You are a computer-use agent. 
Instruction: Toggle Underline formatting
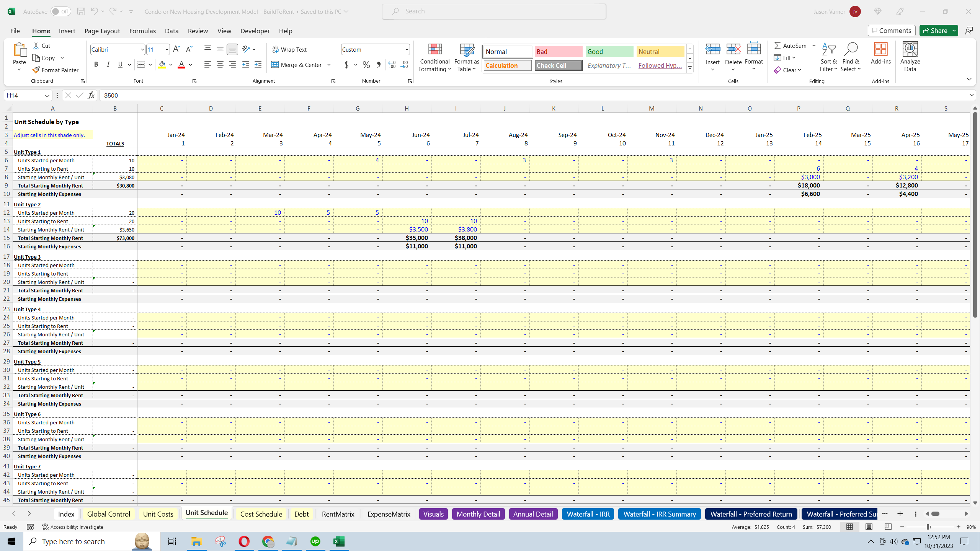click(120, 65)
